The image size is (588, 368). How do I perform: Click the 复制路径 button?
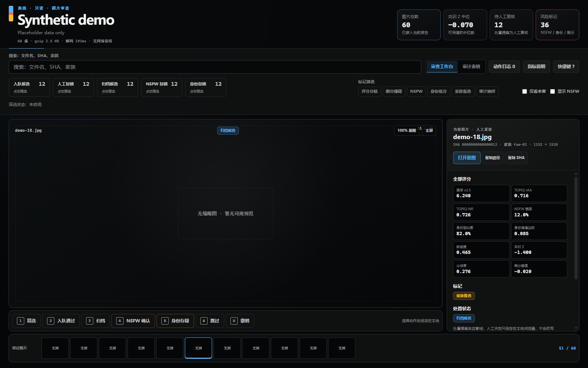493,158
